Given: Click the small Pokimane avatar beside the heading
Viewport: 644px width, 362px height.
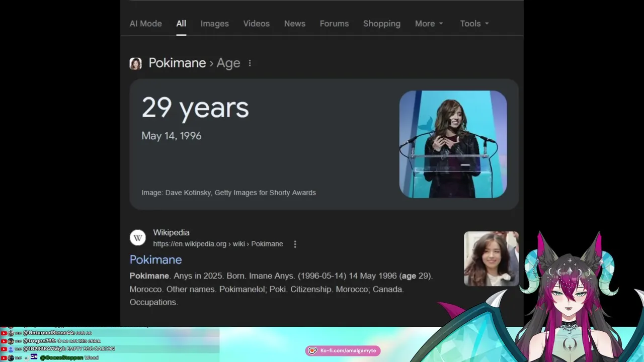Looking at the screenshot, I should [135, 63].
